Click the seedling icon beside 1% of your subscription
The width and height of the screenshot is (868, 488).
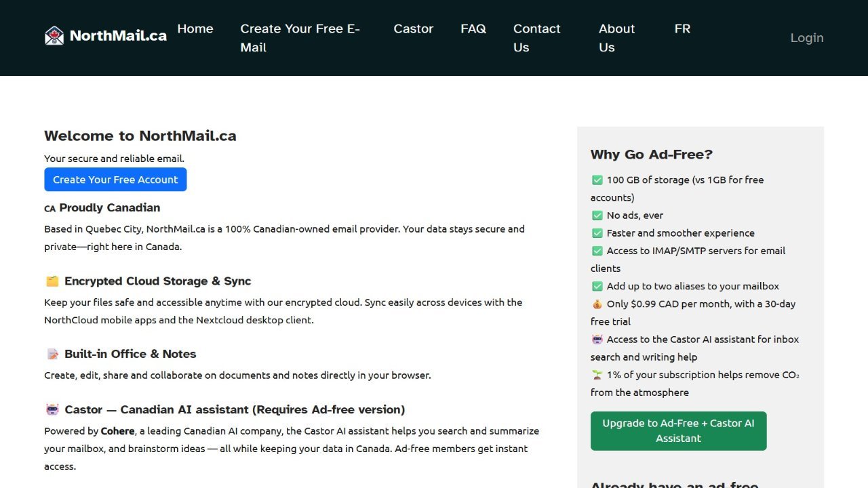597,374
